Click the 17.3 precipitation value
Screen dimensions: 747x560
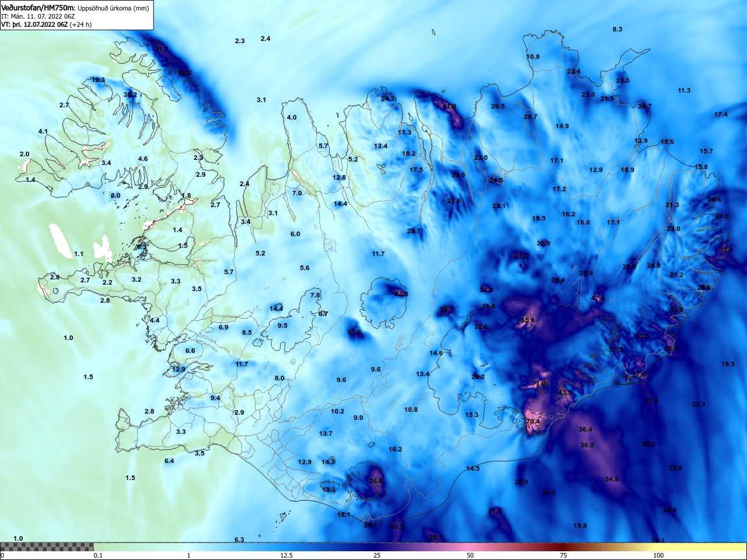404,132
